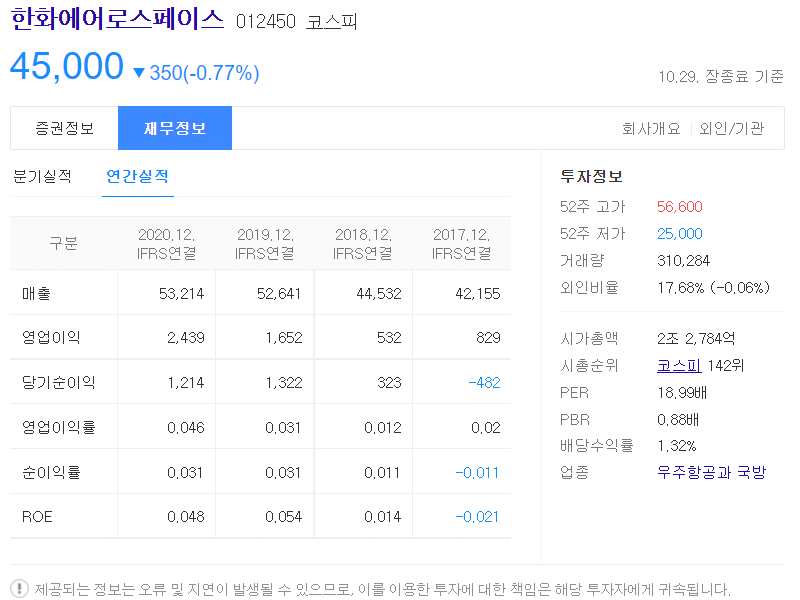The image size is (800, 600).
Task: Click the PER value 18.99배
Action: click(x=682, y=393)
